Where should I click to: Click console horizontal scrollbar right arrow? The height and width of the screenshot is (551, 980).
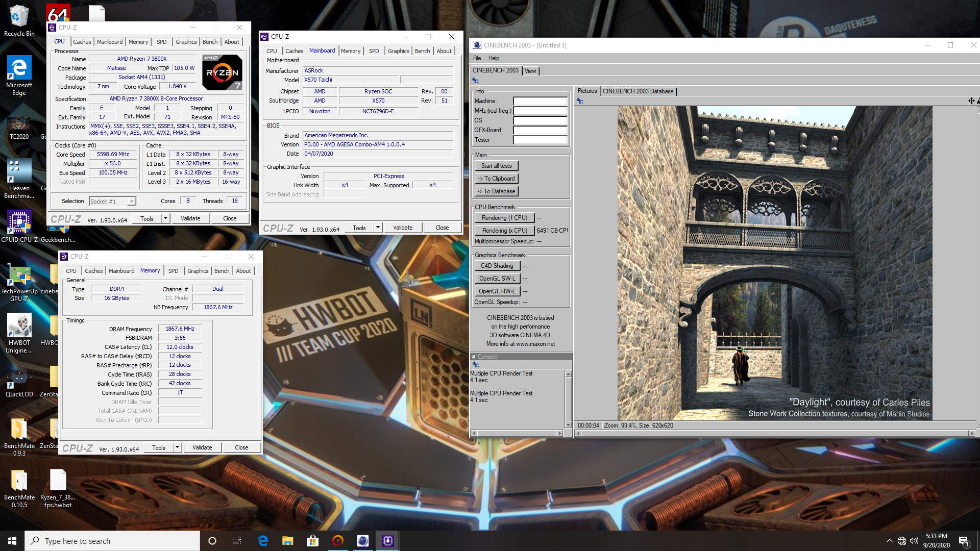[x=559, y=434]
